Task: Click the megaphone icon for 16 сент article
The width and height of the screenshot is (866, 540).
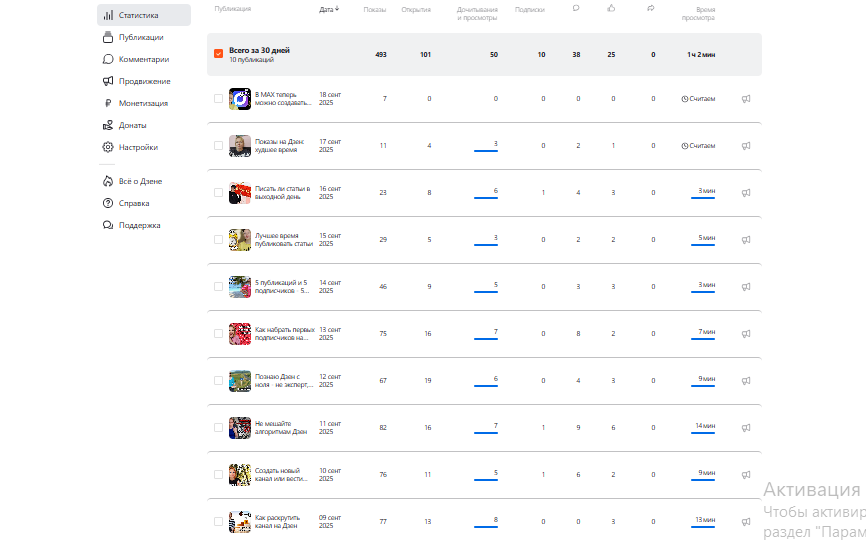Action: coord(746,192)
